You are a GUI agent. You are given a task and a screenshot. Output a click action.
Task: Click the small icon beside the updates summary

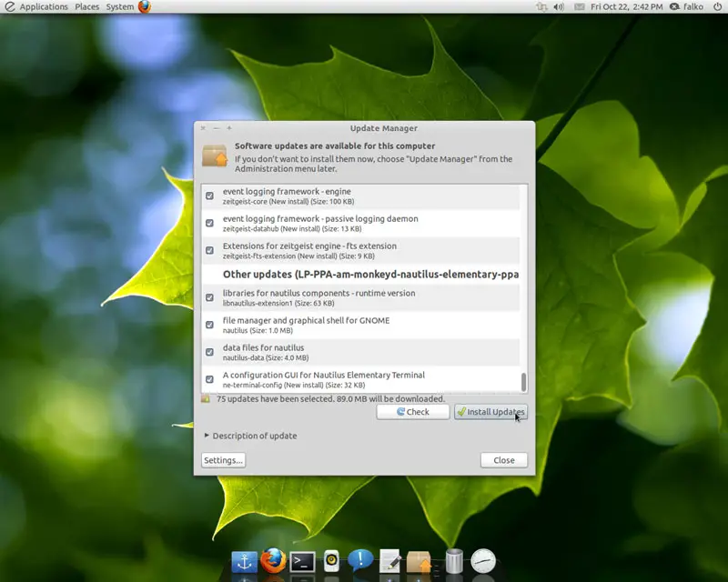coord(206,398)
